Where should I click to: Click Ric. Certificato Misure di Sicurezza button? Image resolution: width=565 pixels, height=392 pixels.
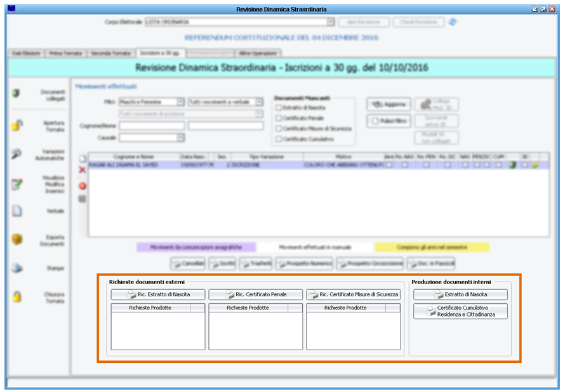click(x=353, y=294)
